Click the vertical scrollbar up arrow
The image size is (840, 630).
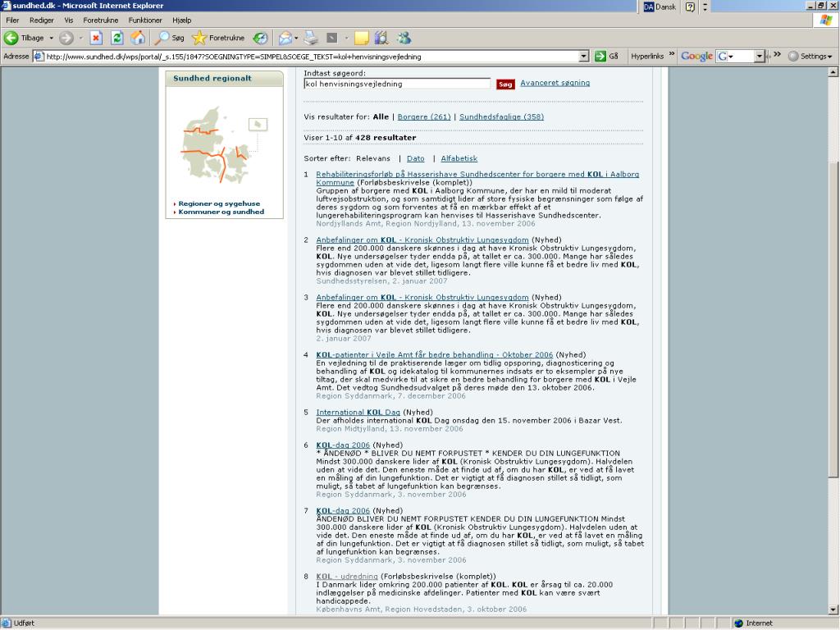pyautogui.click(x=833, y=72)
